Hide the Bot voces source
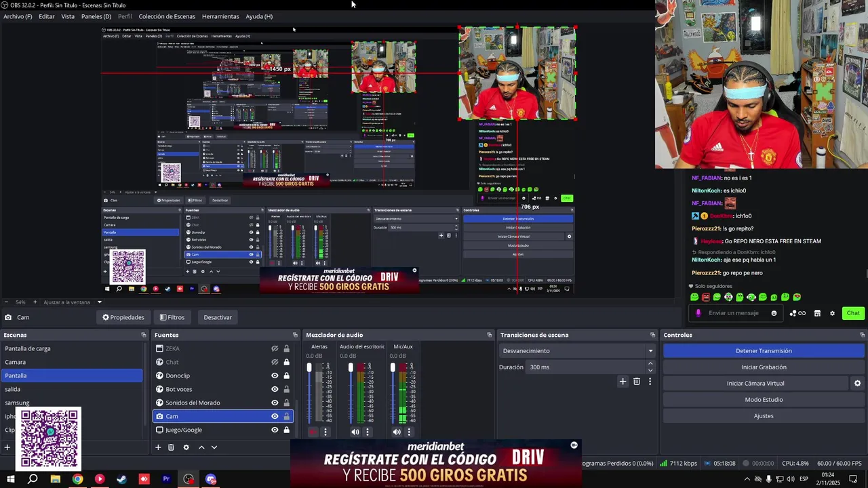 click(275, 389)
